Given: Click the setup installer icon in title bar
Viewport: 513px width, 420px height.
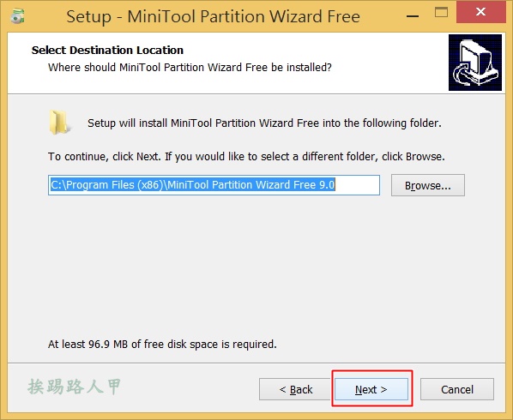Looking at the screenshot, I should pos(17,16).
